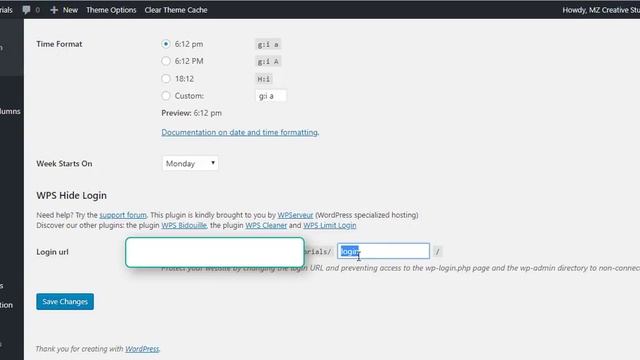640x360 pixels.
Task: Click the custom time format text field
Action: click(271, 96)
